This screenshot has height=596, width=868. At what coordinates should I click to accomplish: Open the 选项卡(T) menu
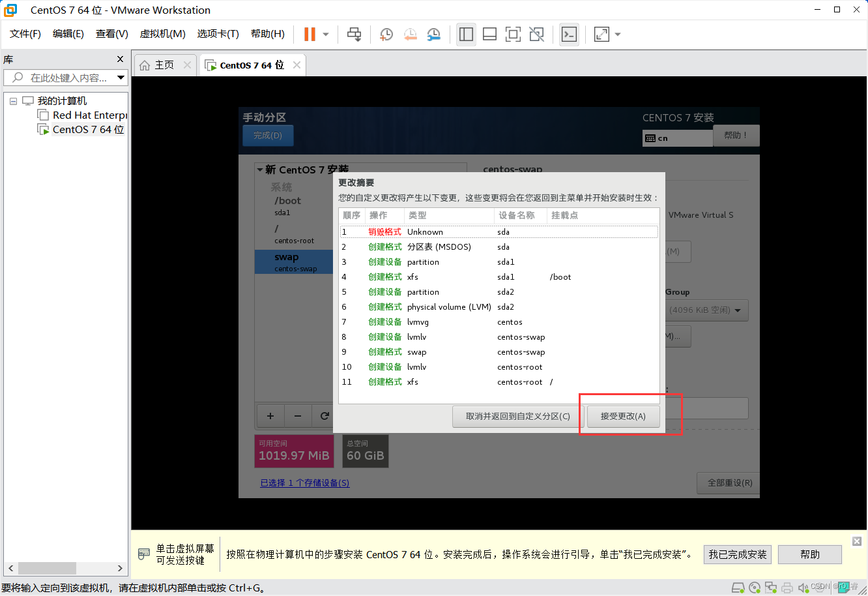click(218, 34)
